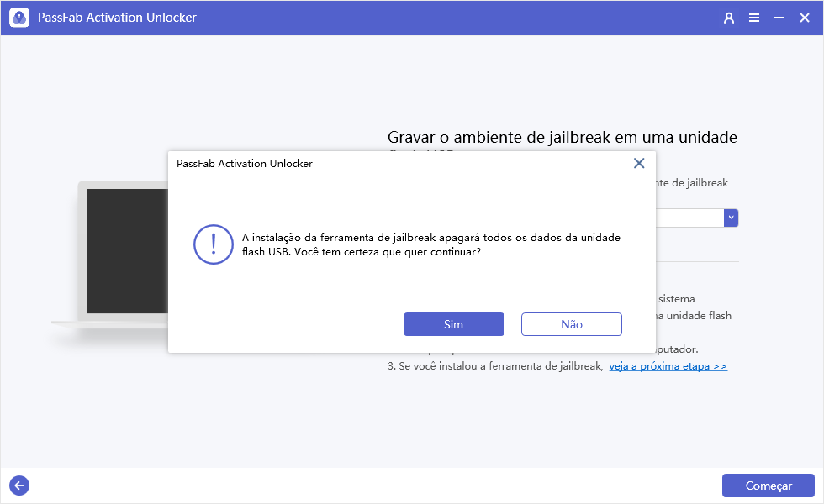Confirm by pressing the Sim button
This screenshot has height=504, width=824.
[x=453, y=324]
